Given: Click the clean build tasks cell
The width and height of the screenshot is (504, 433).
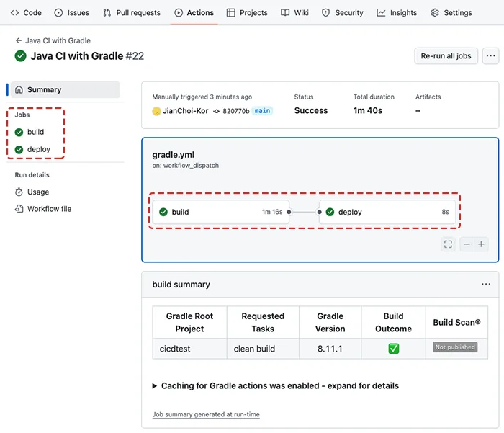Looking at the screenshot, I should [x=263, y=349].
